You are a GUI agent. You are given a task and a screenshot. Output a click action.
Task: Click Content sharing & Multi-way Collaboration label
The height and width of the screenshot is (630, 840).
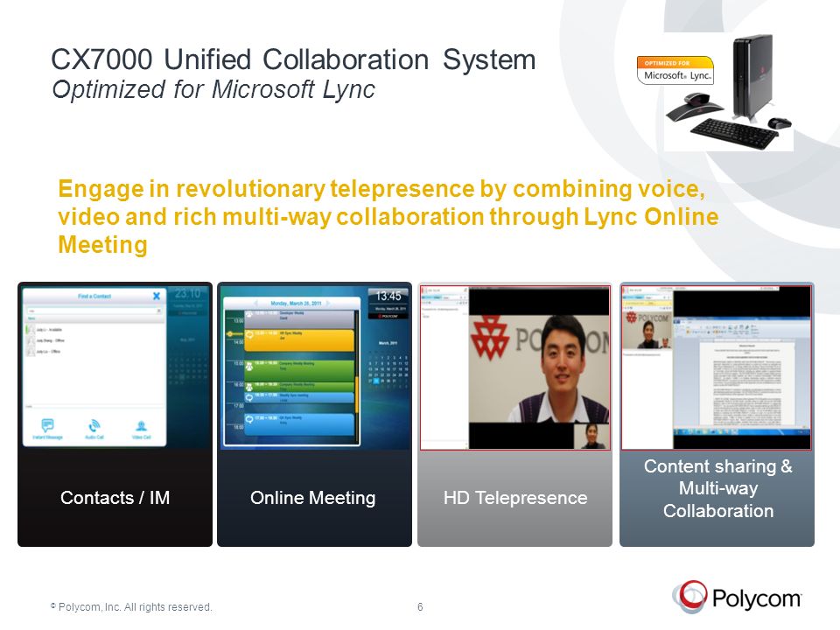click(717, 488)
